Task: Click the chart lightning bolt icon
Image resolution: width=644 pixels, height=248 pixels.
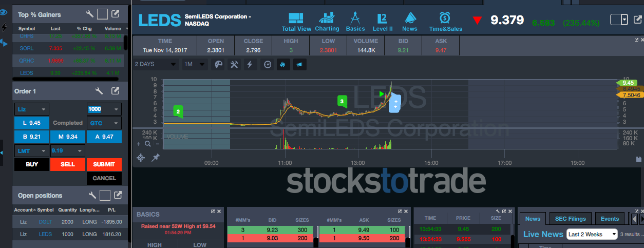Action: [x=250, y=64]
